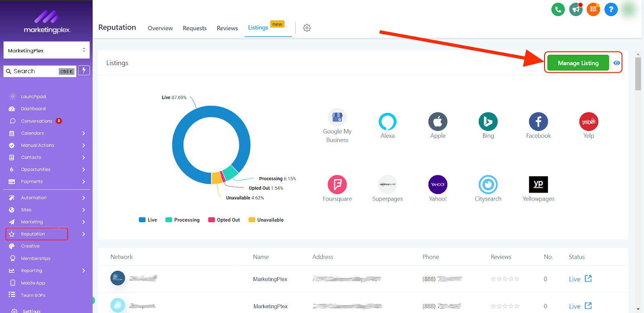644x313 pixels.
Task: Click the Reviews column header
Action: tap(501, 257)
